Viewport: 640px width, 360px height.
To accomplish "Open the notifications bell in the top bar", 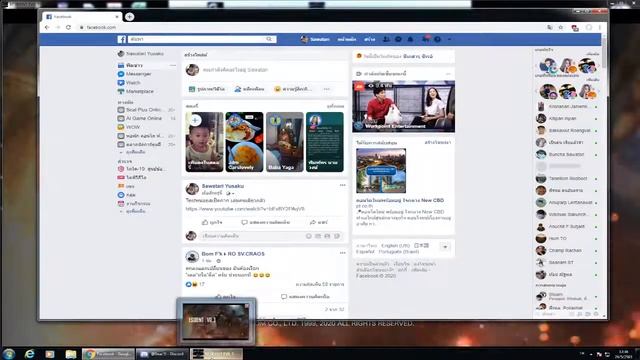I will click(411, 39).
